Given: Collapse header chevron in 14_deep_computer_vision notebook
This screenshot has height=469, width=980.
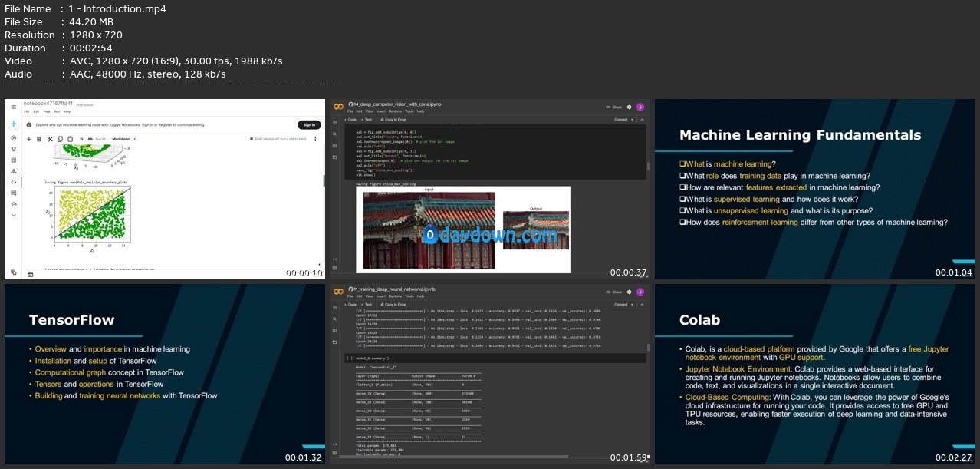Looking at the screenshot, I should (x=641, y=120).
